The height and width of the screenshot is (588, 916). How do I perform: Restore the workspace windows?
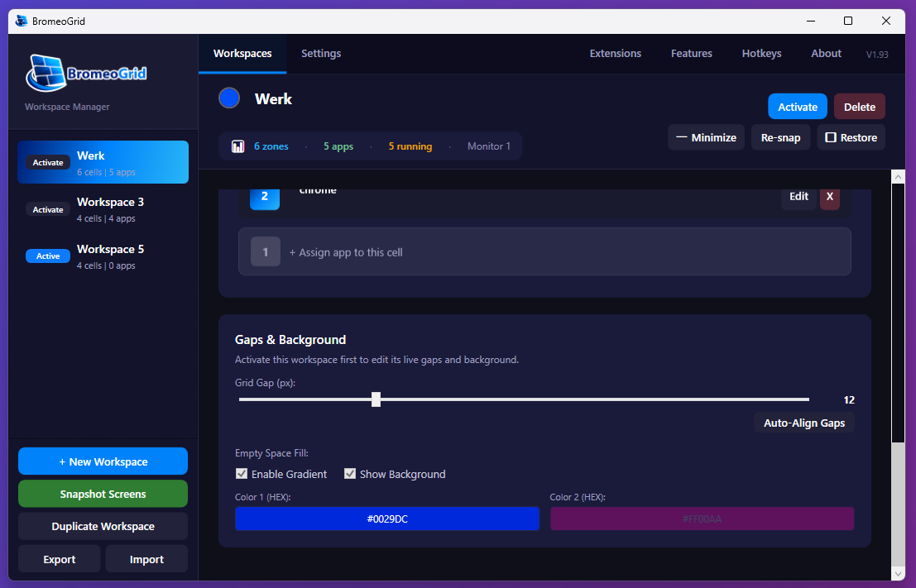pos(851,137)
